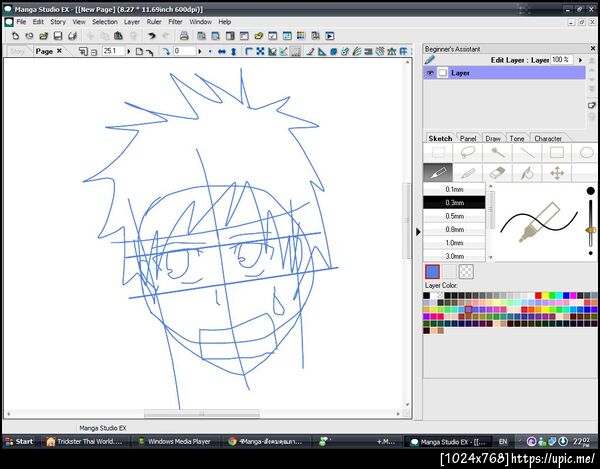Open the Filter menu
Screen dimensions: 600x469
175,21
